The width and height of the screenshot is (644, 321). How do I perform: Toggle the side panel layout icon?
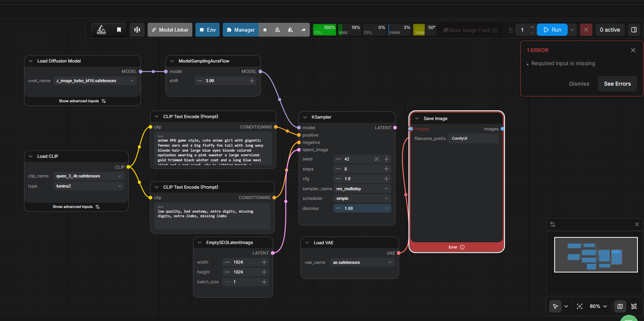coord(634,30)
